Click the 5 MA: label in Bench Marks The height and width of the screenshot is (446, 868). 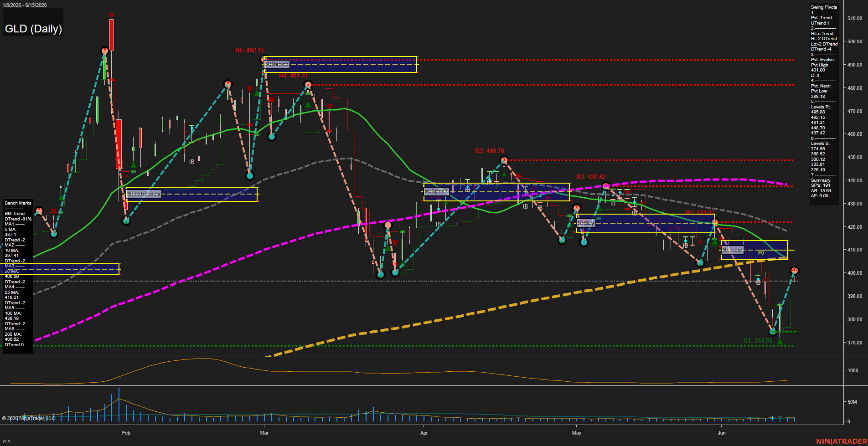(11, 230)
